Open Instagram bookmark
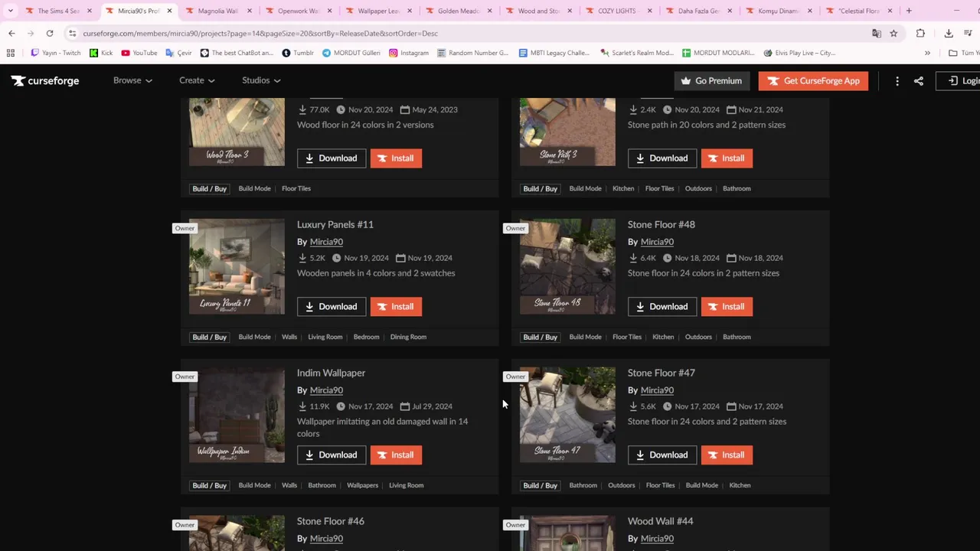Viewport: 980px width, 551px height. coord(409,53)
